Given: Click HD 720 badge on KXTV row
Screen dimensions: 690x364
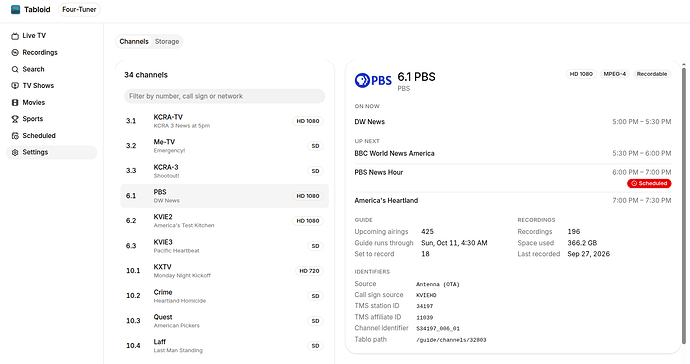Looking at the screenshot, I should click(x=309, y=271).
